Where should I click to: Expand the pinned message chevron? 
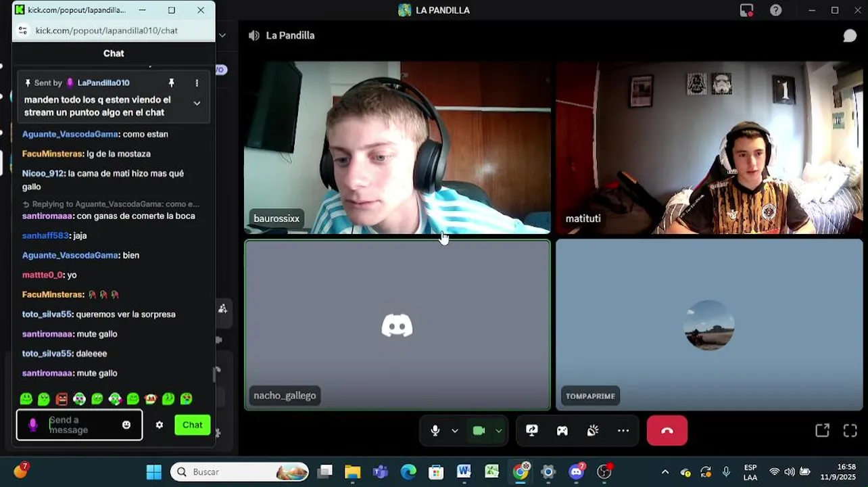[197, 103]
